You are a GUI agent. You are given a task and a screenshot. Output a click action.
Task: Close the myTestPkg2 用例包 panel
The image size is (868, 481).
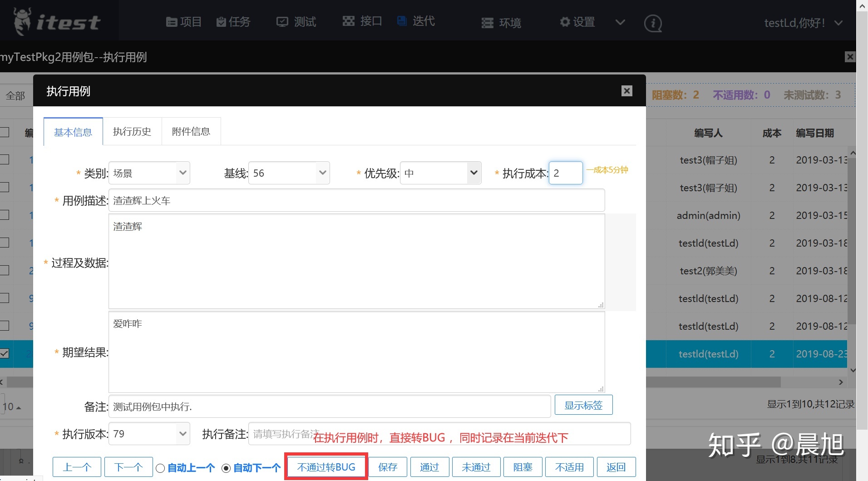point(850,57)
